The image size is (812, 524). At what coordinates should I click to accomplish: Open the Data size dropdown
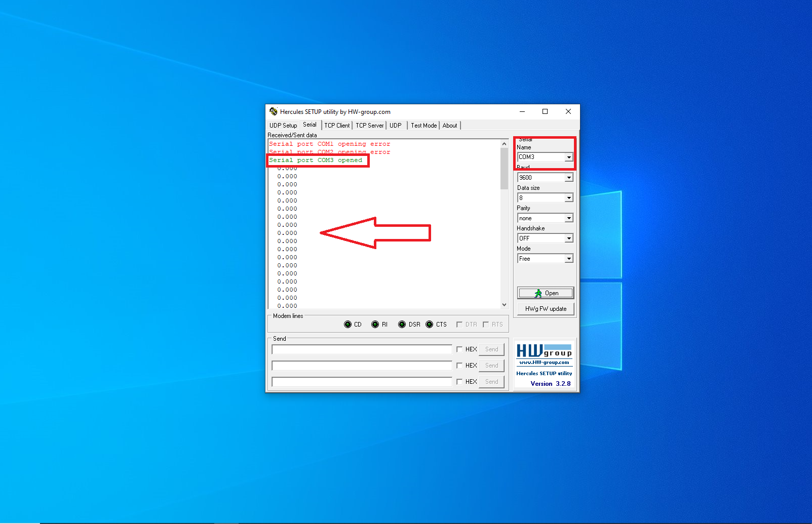[x=569, y=198]
